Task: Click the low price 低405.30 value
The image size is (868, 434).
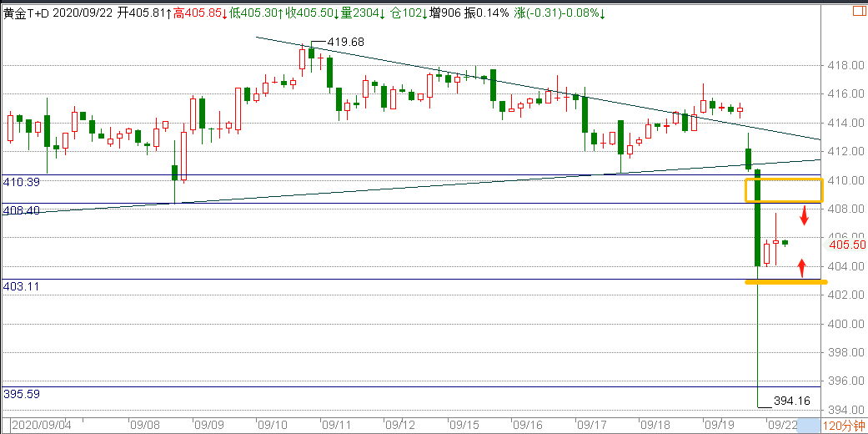Action: [x=255, y=13]
